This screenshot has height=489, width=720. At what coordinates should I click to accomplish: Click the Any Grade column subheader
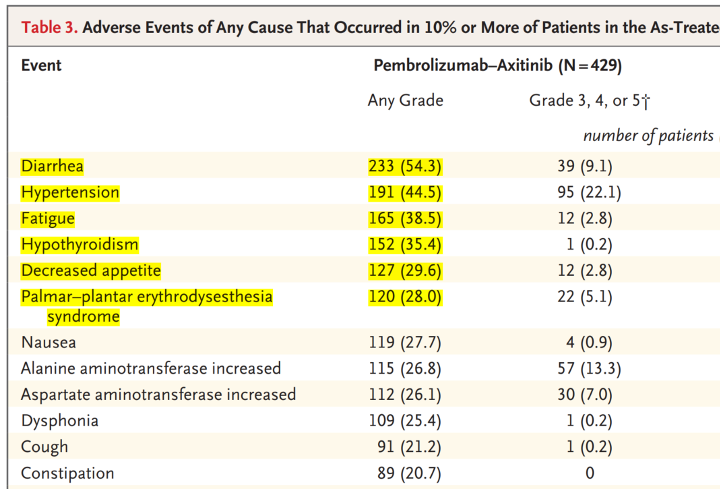[405, 100]
